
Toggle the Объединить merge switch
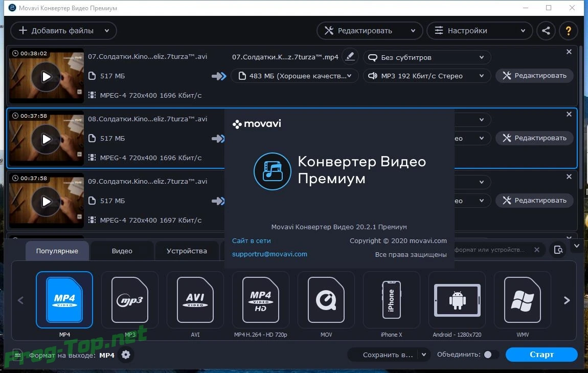click(490, 355)
